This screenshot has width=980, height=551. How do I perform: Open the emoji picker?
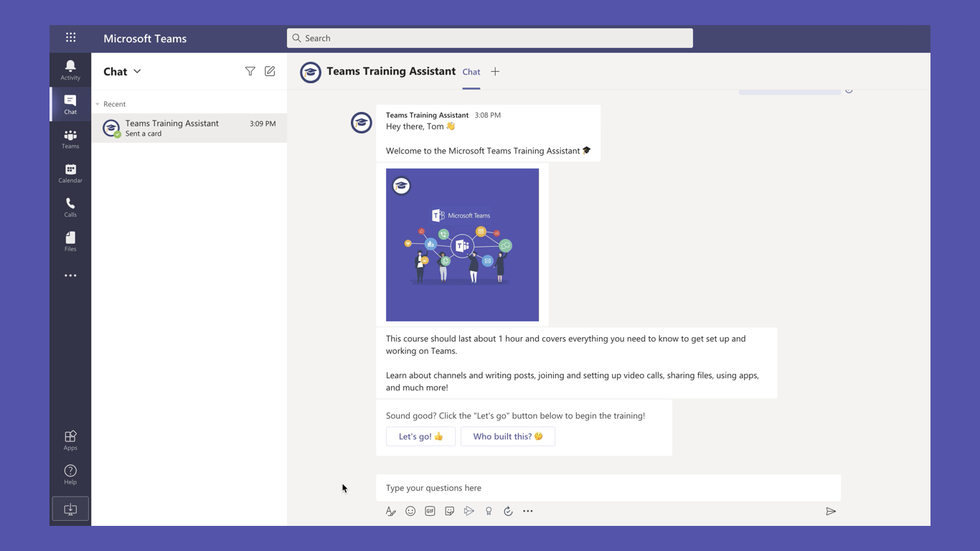(410, 512)
